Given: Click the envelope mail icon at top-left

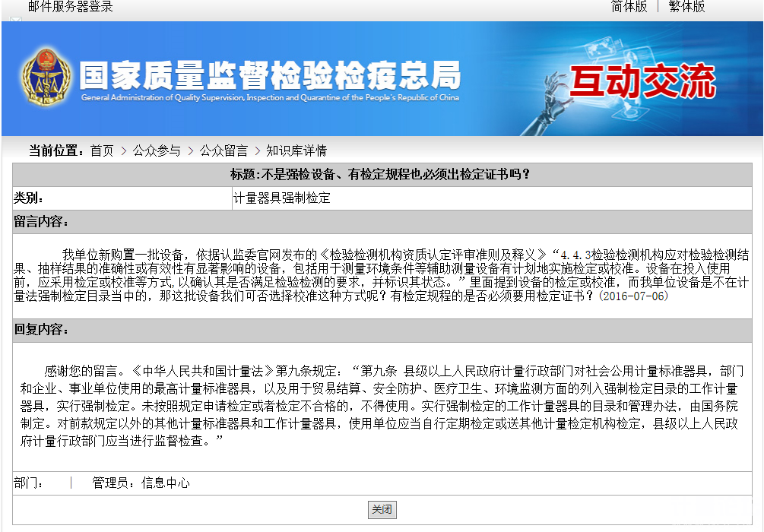Looking at the screenshot, I should (15, 21).
